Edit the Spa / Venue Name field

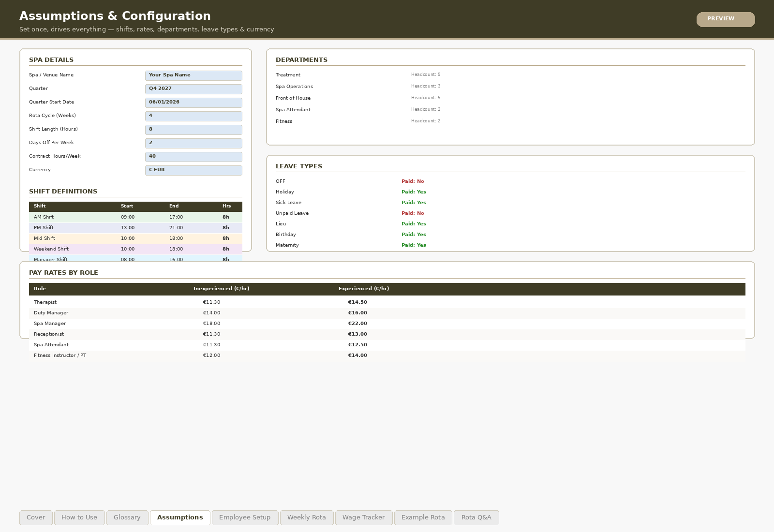pyautogui.click(x=193, y=75)
